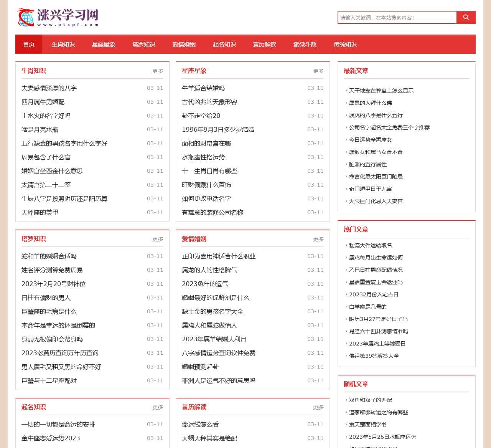Open article 五行缺金的男孩名字用什么字好
This screenshot has height=448, width=491.
[64, 143]
